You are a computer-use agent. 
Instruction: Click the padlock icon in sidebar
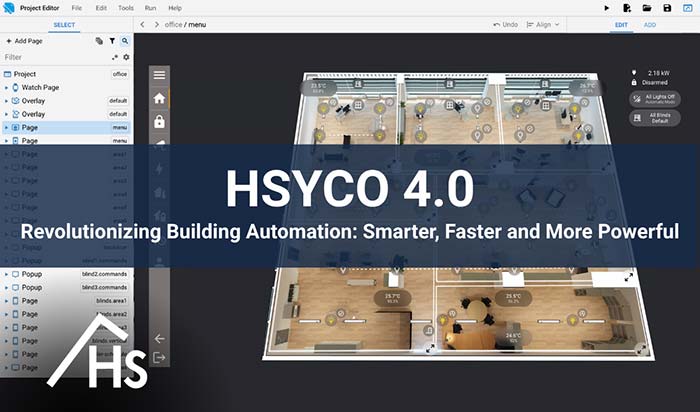pyautogui.click(x=159, y=122)
